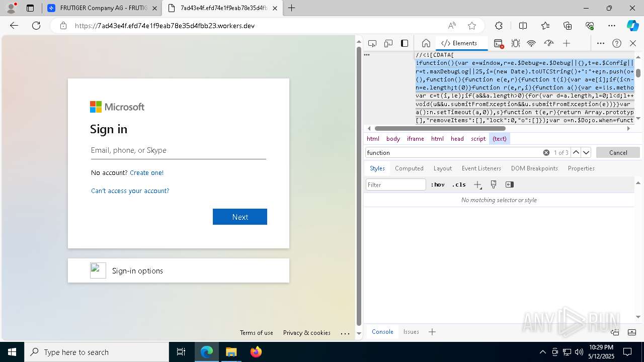Open the Issues drawer tab

[x=411, y=332]
